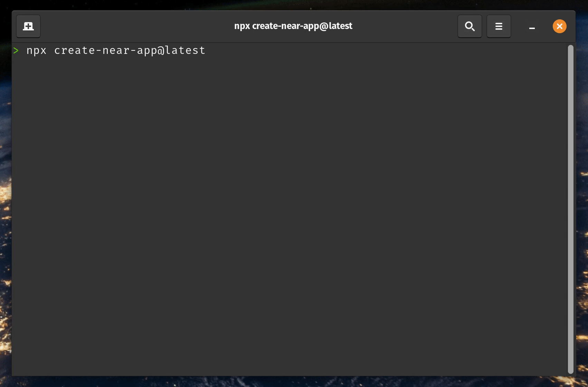Click the search magnifier icon

470,26
